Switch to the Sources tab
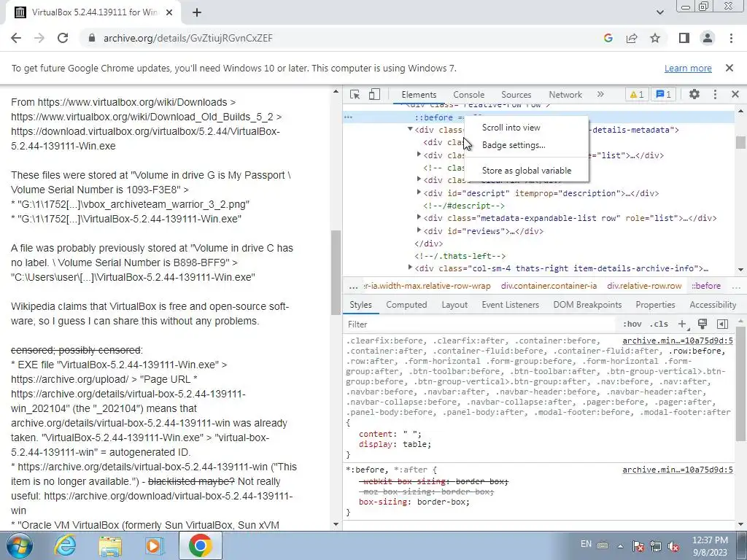Image resolution: width=747 pixels, height=560 pixels. pos(516,94)
